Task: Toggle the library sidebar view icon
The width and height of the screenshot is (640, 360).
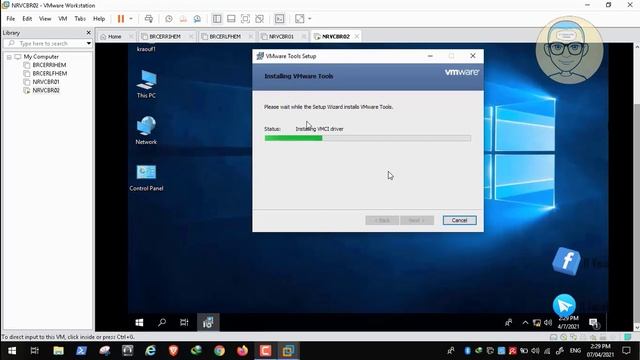Action: (x=217, y=19)
